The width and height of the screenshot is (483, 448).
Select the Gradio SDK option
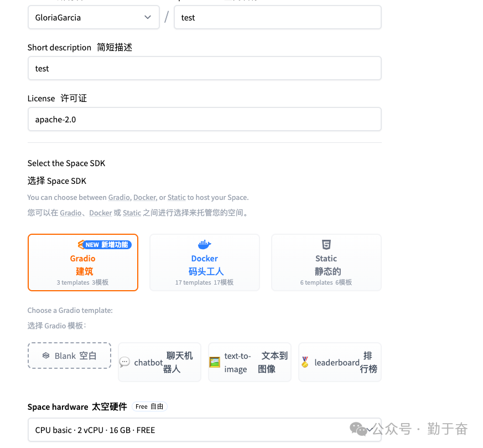click(x=82, y=262)
